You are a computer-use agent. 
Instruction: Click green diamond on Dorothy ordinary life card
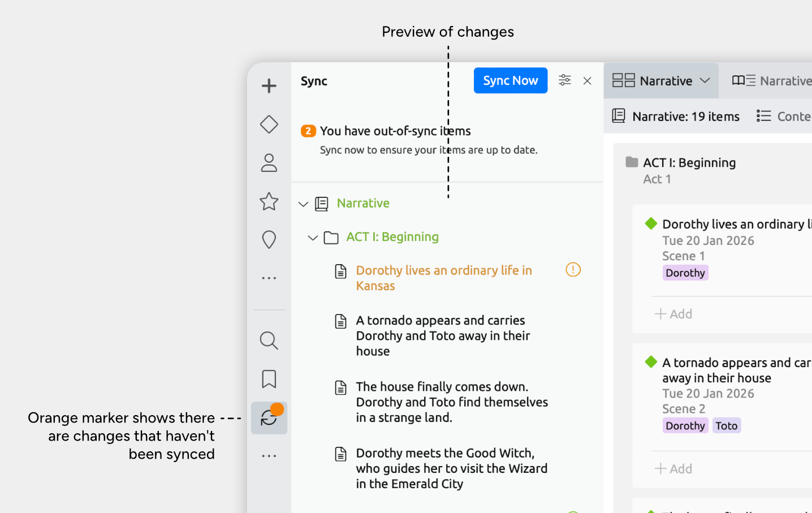651,224
